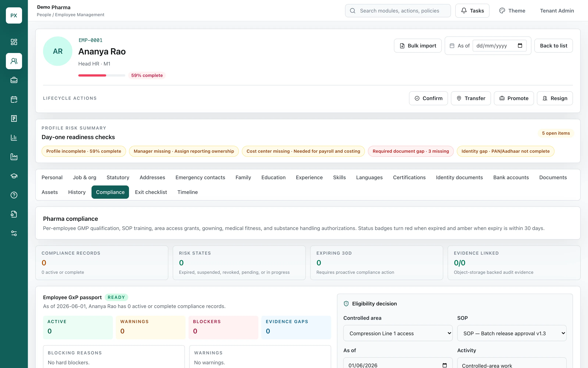
Task: Open the Theme switcher
Action: [512, 11]
